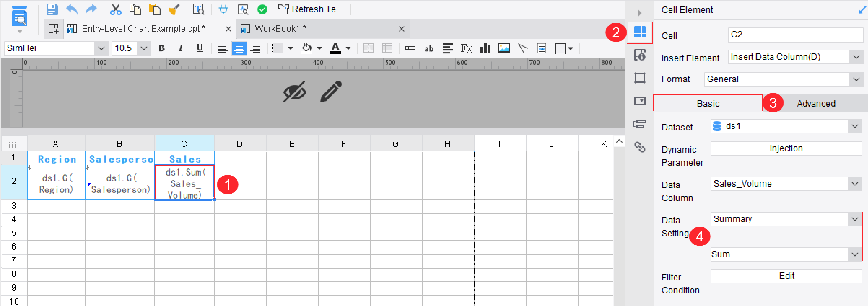The width and height of the screenshot is (868, 306).
Task: Open the Widget Settings panel icon
Action: 640,101
